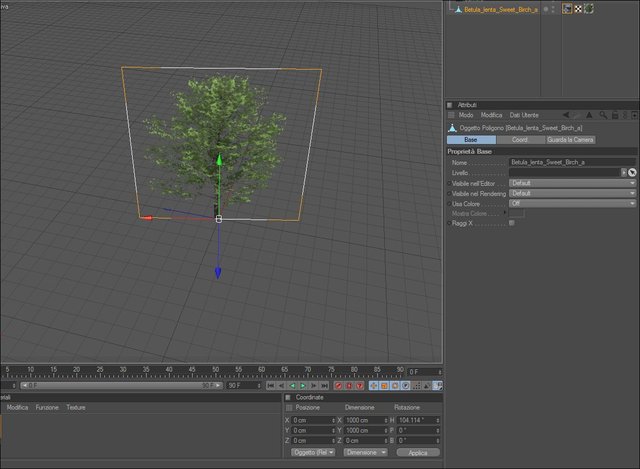Click the Applica button
Viewport: 640px width, 469px height.
point(418,452)
